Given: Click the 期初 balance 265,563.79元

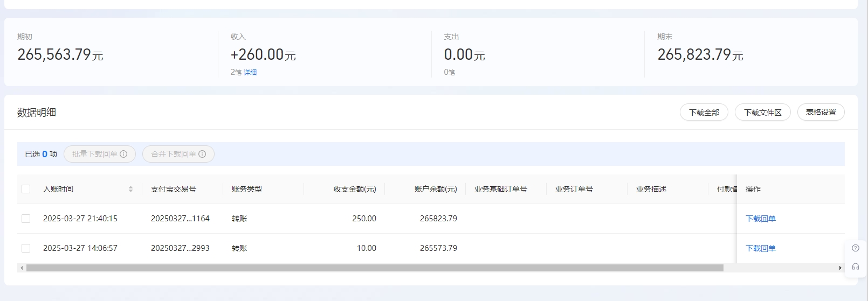Looking at the screenshot, I should pos(60,54).
